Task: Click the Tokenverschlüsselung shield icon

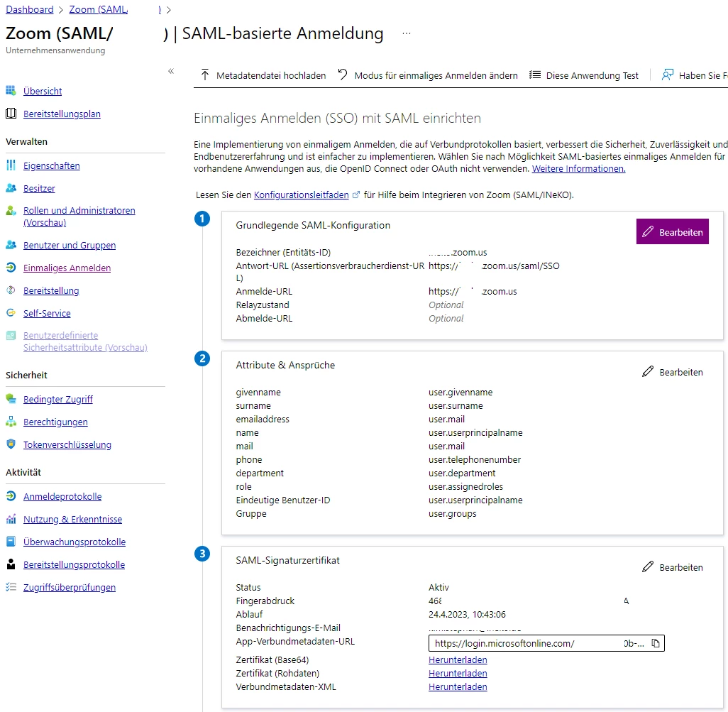Action: [x=11, y=444]
